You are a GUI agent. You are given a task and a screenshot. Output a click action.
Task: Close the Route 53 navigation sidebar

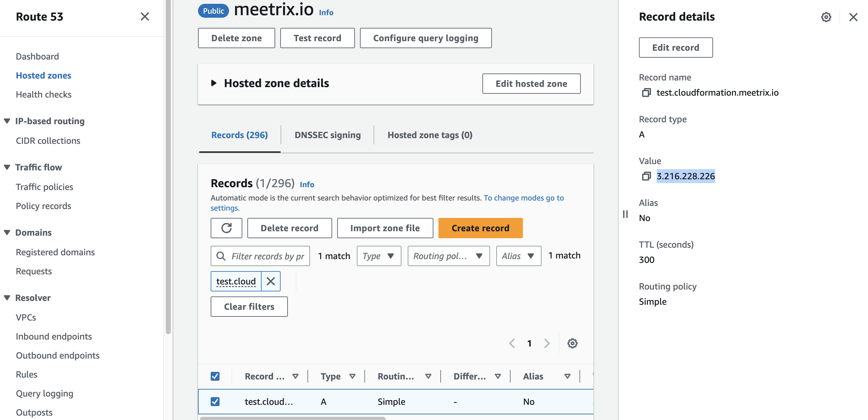point(145,16)
